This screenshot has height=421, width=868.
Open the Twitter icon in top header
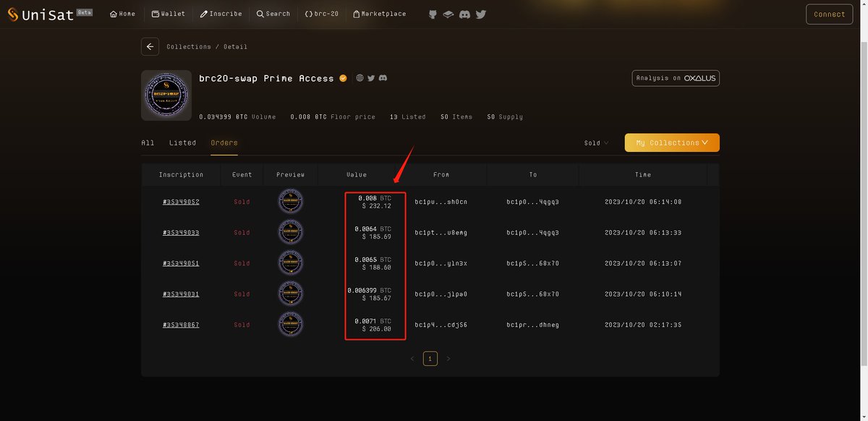click(481, 14)
